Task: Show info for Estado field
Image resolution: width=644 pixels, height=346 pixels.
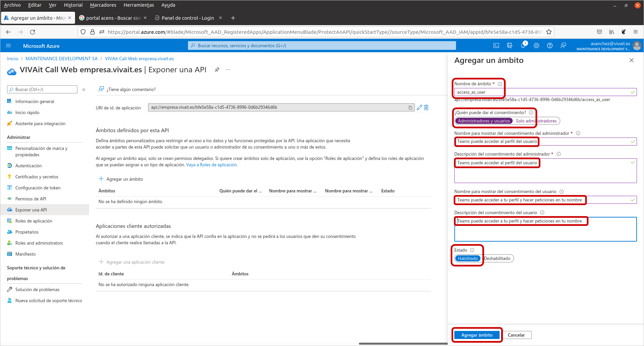Action: point(472,250)
